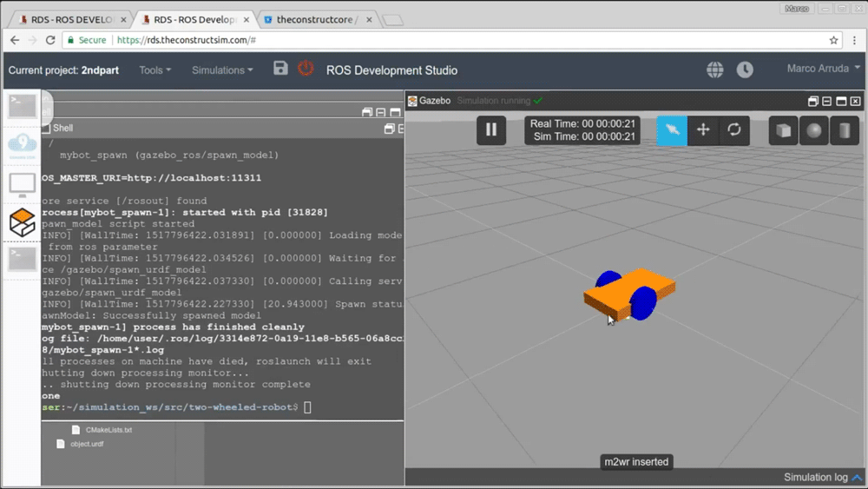Viewport: 868px width, 489px height.
Task: Pause the Gazebo simulation
Action: tap(491, 130)
